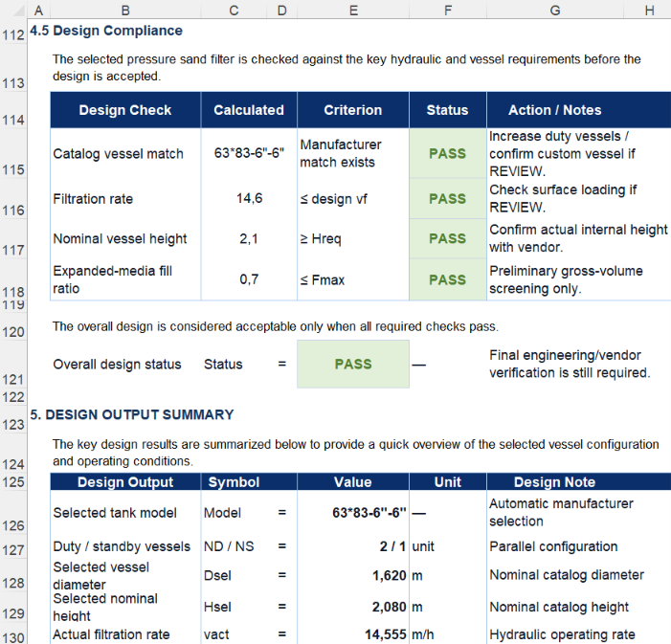671x644 pixels.
Task: Click the 'Status' table header cell
Action: click(448, 110)
